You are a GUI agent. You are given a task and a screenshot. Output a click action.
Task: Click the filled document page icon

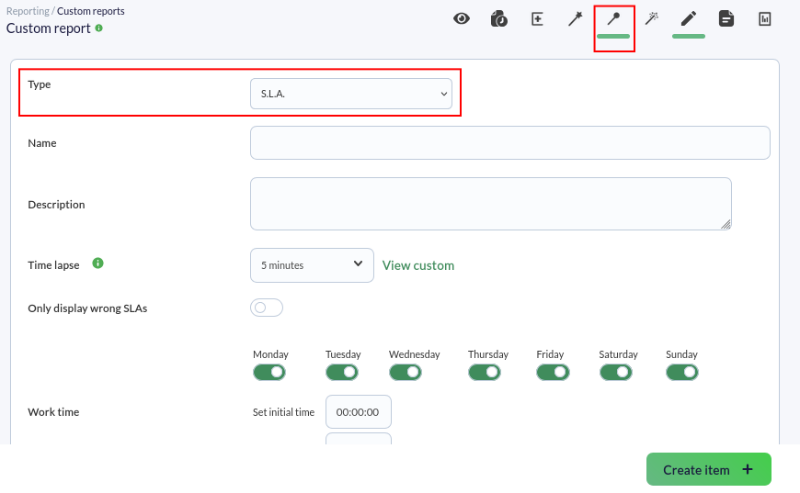pyautogui.click(x=726, y=19)
